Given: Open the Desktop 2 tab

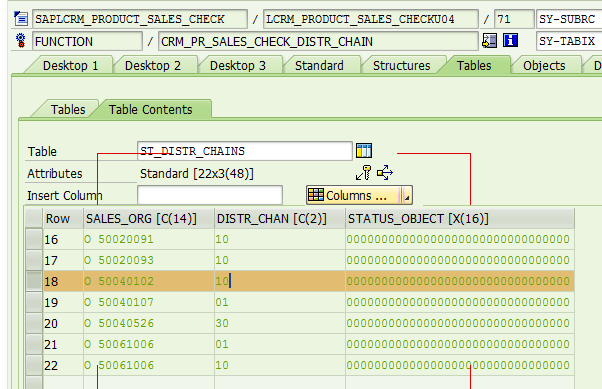Looking at the screenshot, I should point(153,66).
